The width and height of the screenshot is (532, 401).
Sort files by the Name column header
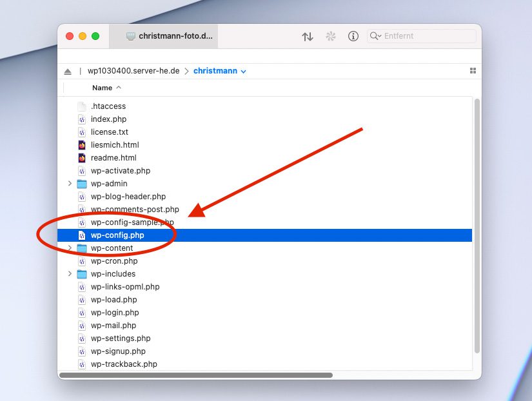click(x=102, y=88)
